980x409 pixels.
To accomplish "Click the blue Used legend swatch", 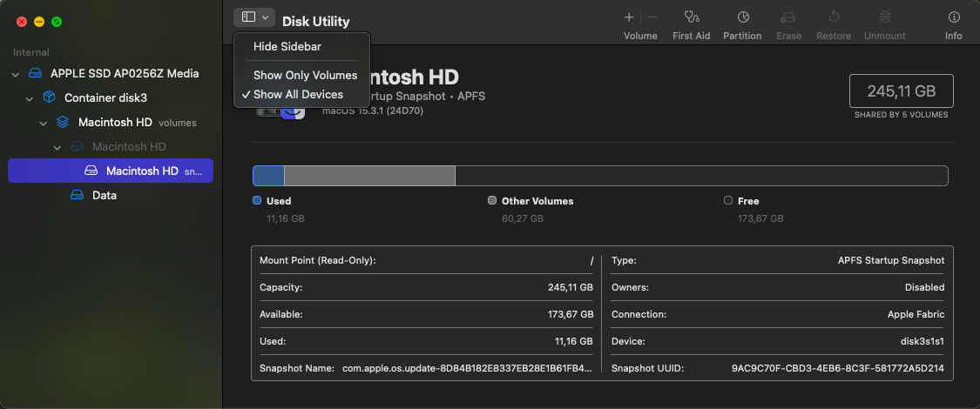I will click(x=256, y=200).
